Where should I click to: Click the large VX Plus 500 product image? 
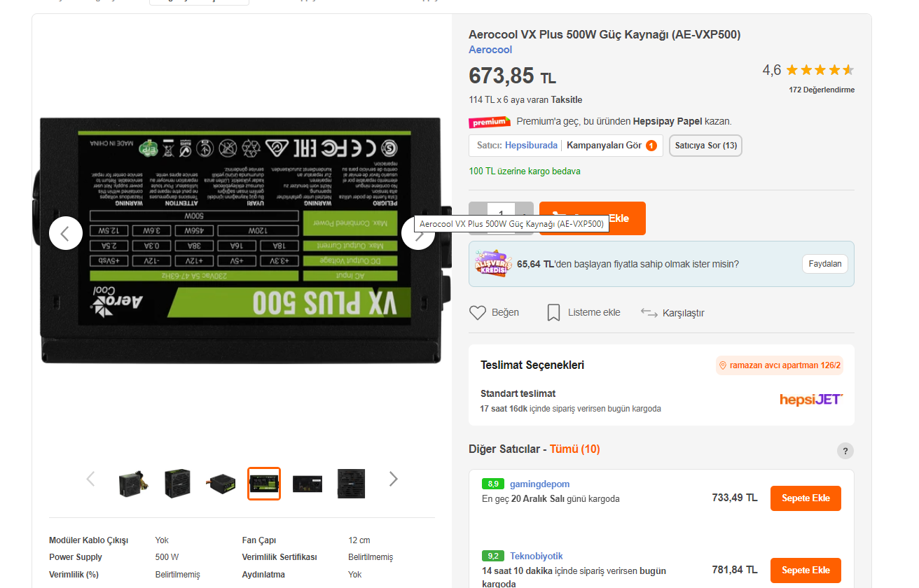tap(242, 240)
